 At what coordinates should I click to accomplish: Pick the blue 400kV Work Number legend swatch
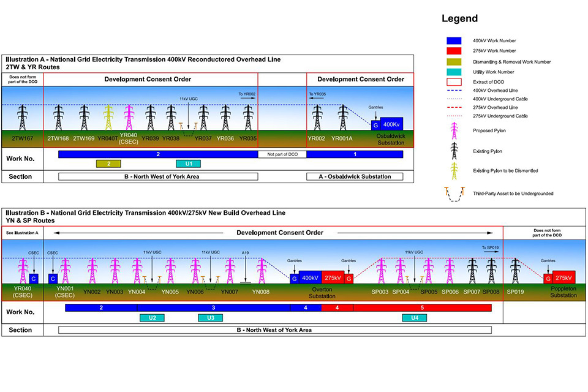click(454, 40)
